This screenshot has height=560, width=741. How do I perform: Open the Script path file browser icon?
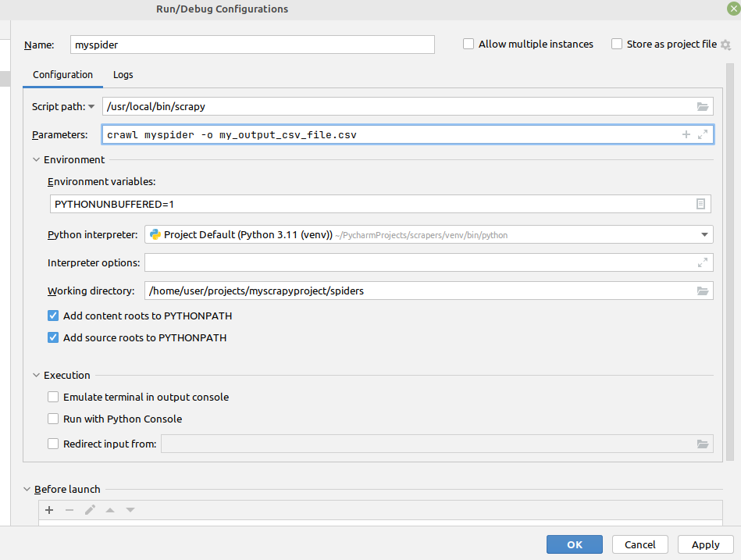point(702,106)
